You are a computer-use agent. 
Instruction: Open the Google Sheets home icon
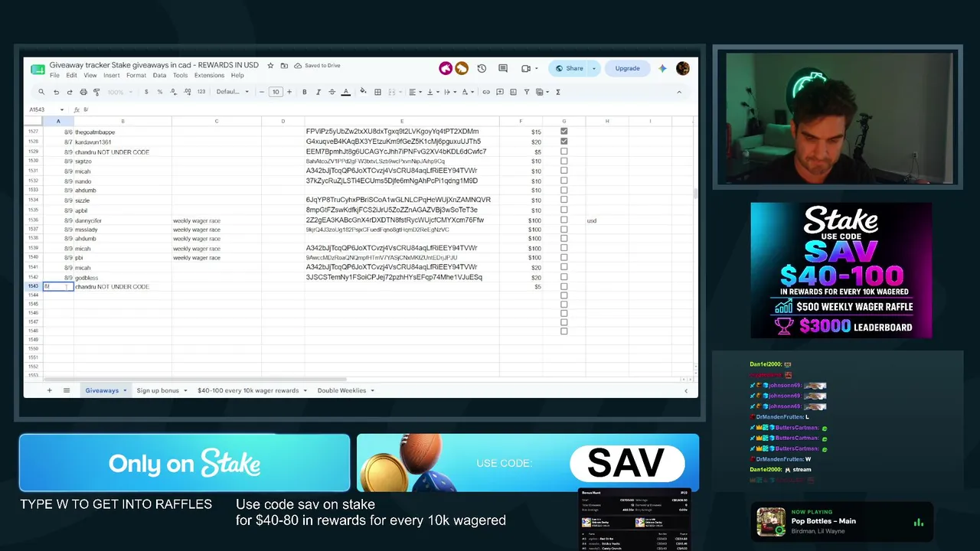tap(38, 70)
